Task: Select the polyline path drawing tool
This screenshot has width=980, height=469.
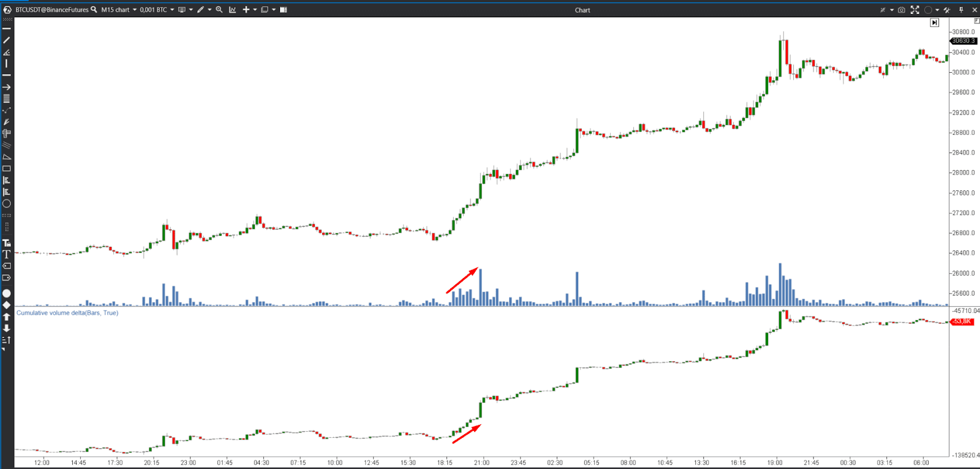Action: point(7,110)
